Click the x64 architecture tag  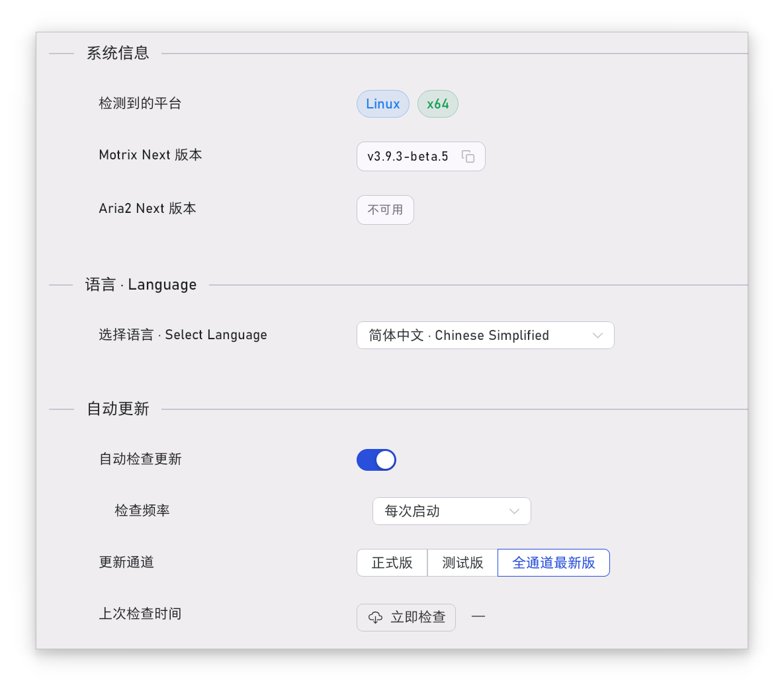pyautogui.click(x=438, y=104)
